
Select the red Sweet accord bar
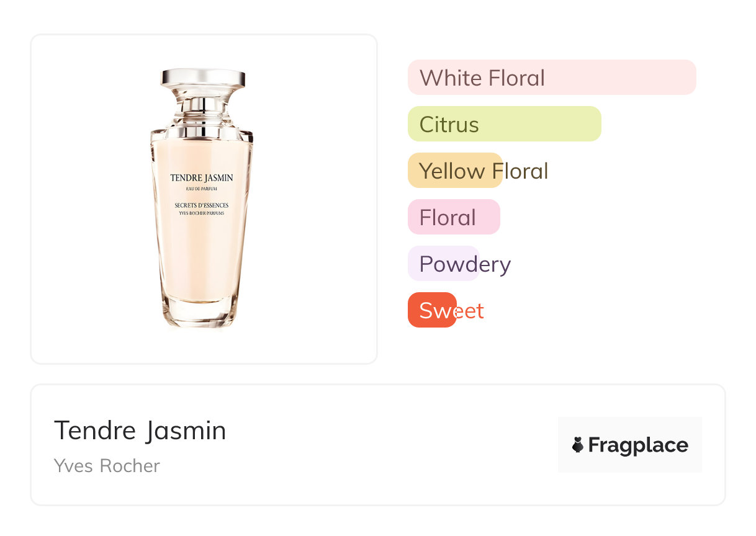coord(432,310)
